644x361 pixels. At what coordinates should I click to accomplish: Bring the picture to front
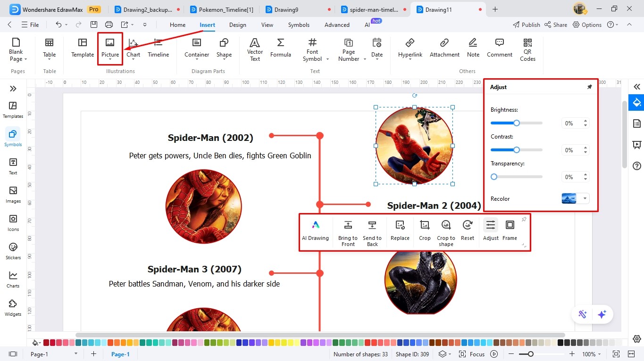348,233
